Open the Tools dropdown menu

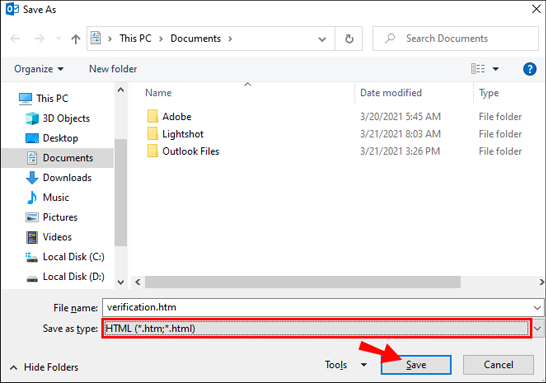(345, 365)
